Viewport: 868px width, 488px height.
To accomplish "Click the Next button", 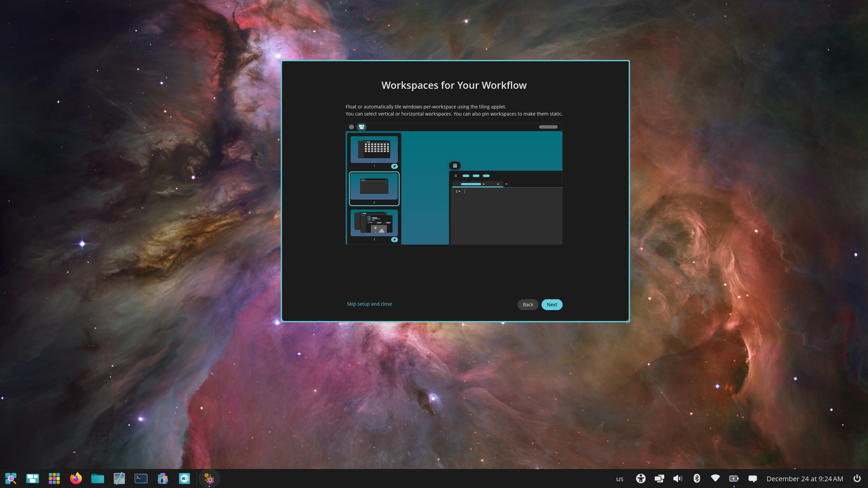I will pyautogui.click(x=552, y=304).
